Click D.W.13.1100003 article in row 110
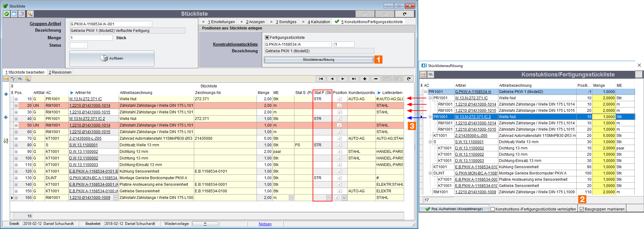644x229 pixels. click(84, 165)
